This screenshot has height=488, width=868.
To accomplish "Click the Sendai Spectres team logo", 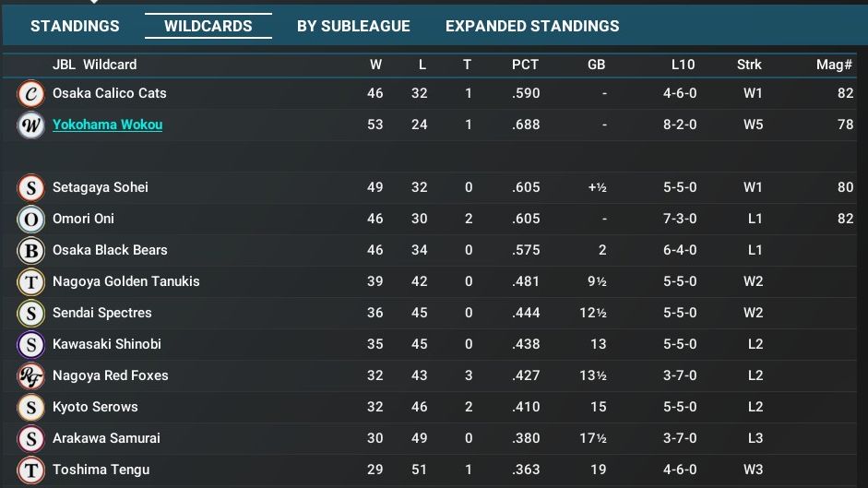I will 31,314.
